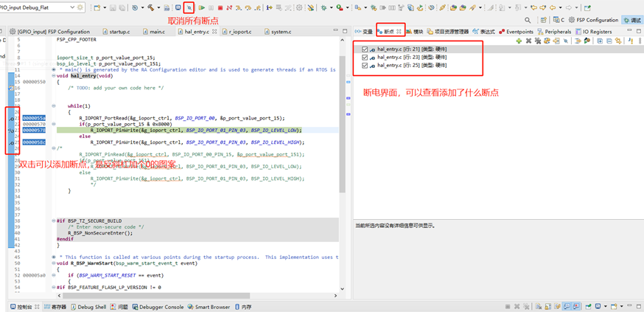Click the Step Into toolbar icon
This screenshot has height=312, width=644.
point(239,7)
